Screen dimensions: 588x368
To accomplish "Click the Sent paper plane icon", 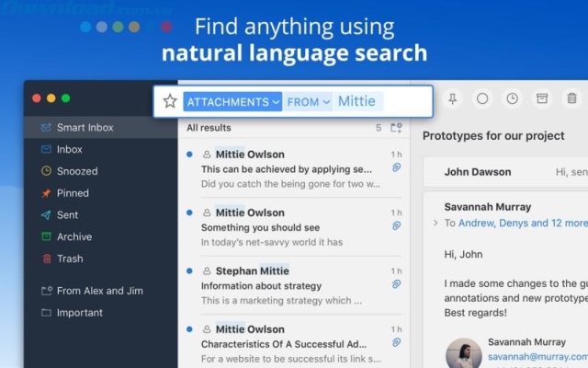I will point(46,214).
